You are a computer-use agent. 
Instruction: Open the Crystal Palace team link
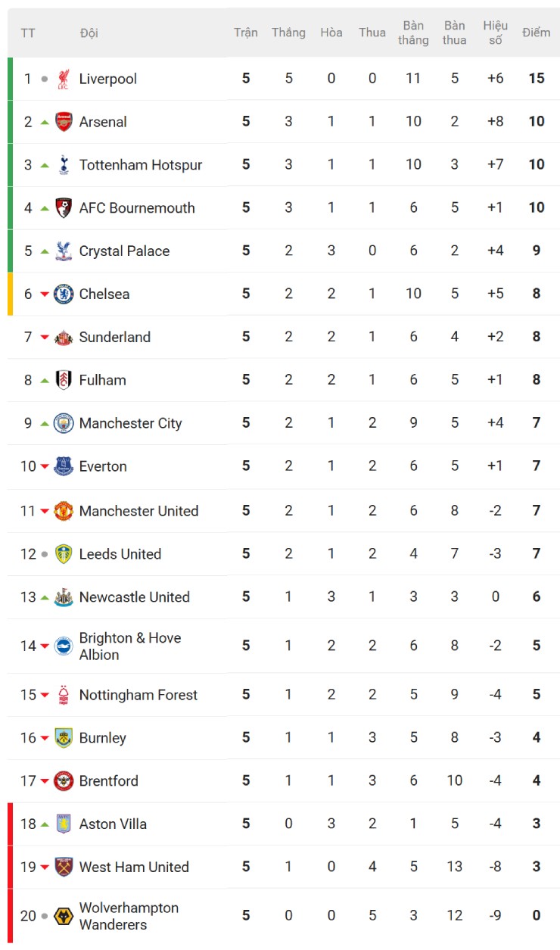point(124,251)
